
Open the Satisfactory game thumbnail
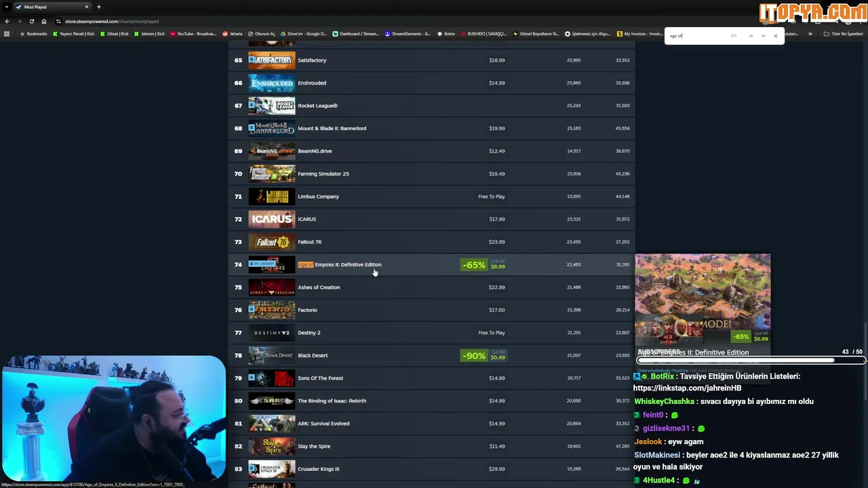271,60
